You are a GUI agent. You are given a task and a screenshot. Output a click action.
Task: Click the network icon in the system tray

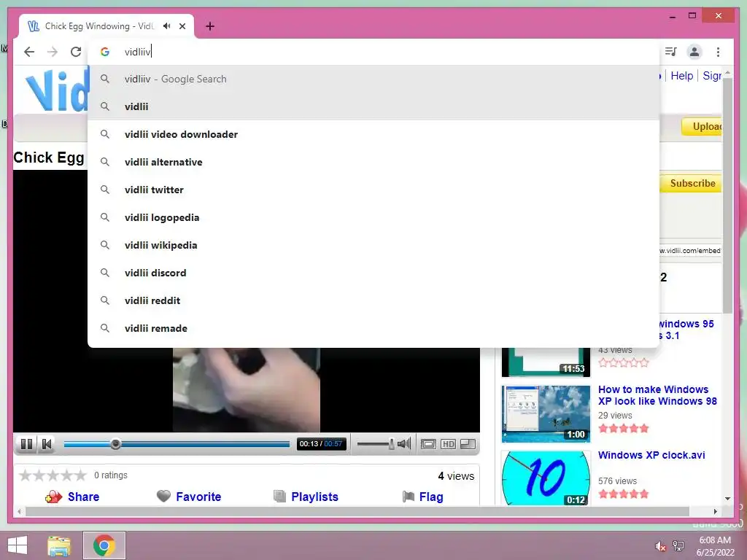click(678, 546)
